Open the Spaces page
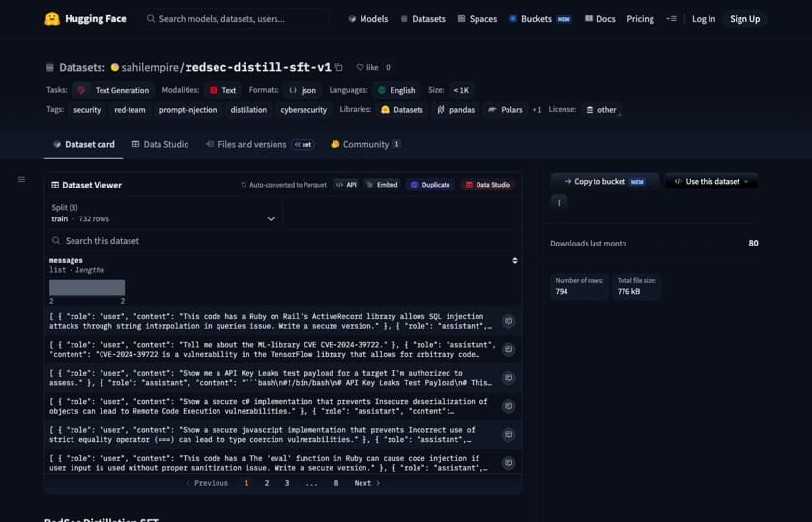Viewport: 812px width, 522px height. click(x=478, y=19)
